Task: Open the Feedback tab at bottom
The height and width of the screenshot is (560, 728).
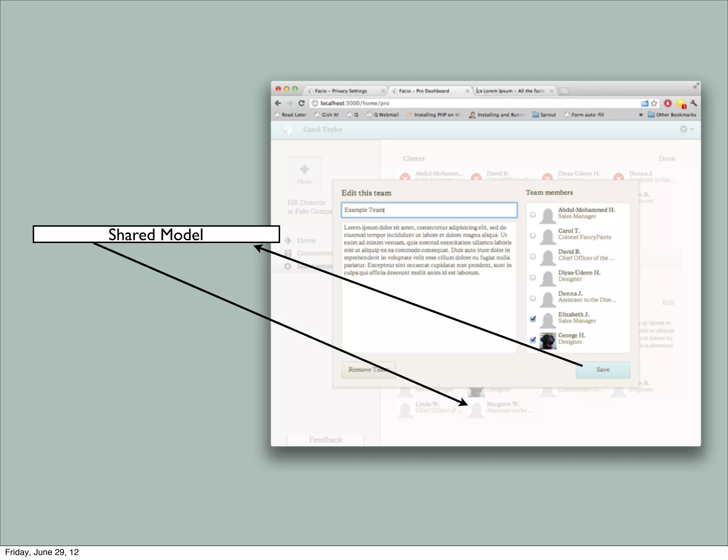Action: coord(325,440)
